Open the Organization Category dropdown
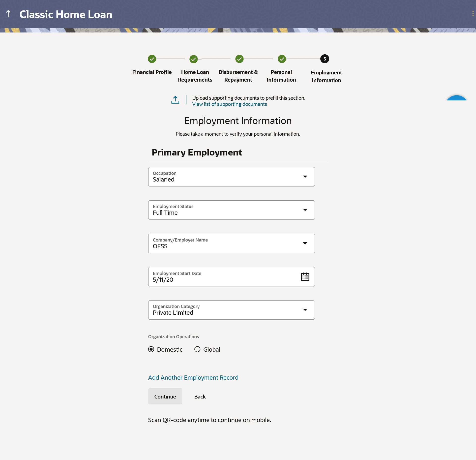The height and width of the screenshot is (460, 476). pos(305,310)
